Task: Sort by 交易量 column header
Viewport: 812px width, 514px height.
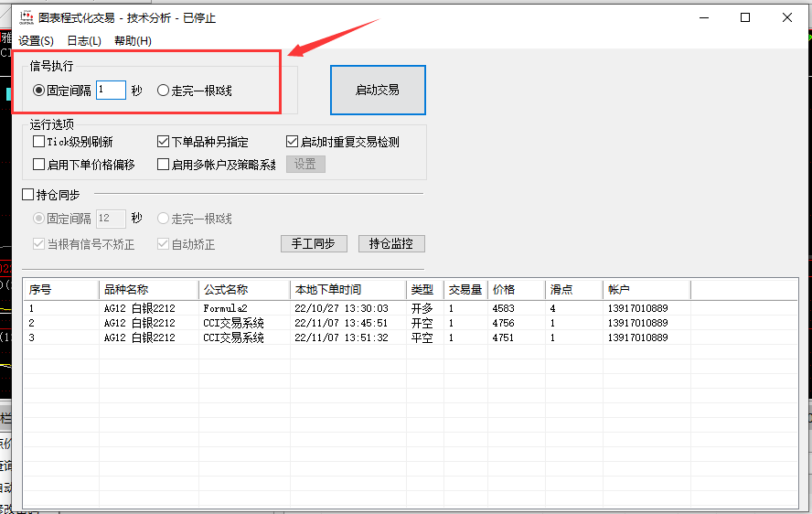Action: coord(465,290)
